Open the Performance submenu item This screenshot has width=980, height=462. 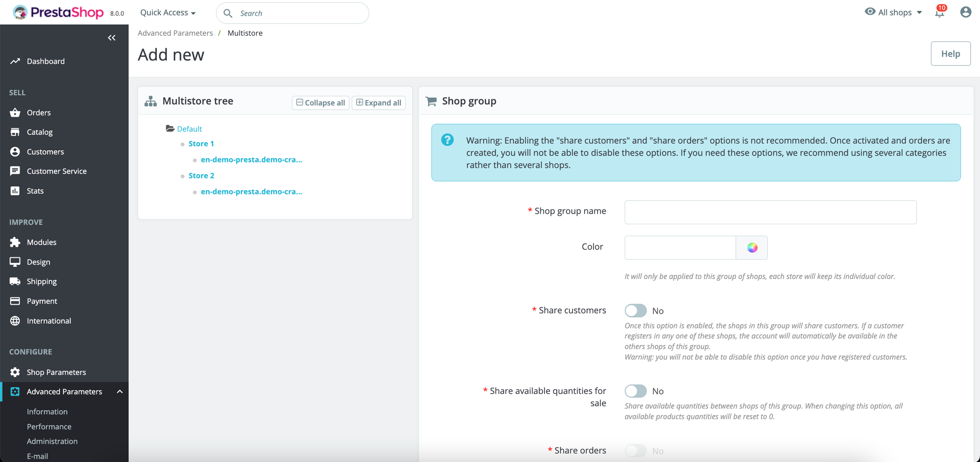(49, 426)
